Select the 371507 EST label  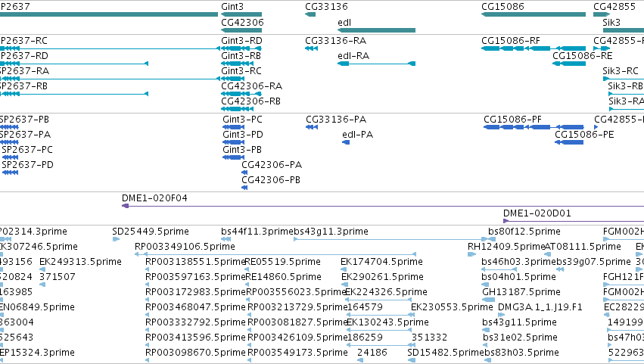pyautogui.click(x=58, y=277)
